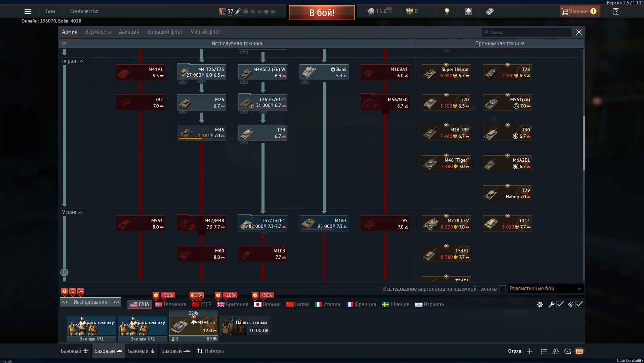The width and height of the screenshot is (644, 363).
Task: Collapse the tree with the double-chevron up
Action: (64, 44)
